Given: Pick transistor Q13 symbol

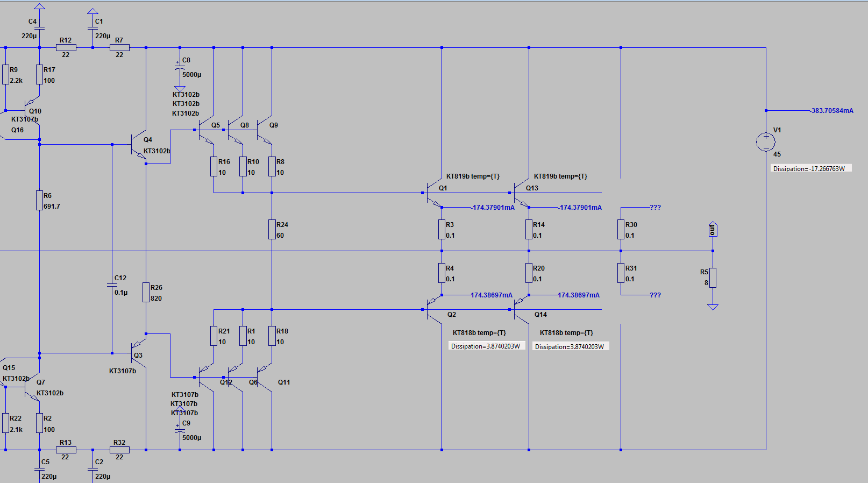Looking at the screenshot, I should click(521, 193).
